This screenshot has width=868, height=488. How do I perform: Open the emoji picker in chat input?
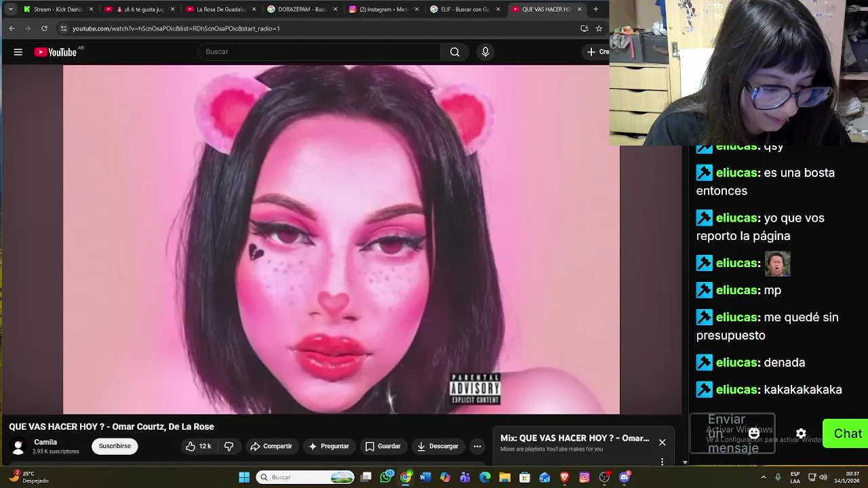coord(754,434)
